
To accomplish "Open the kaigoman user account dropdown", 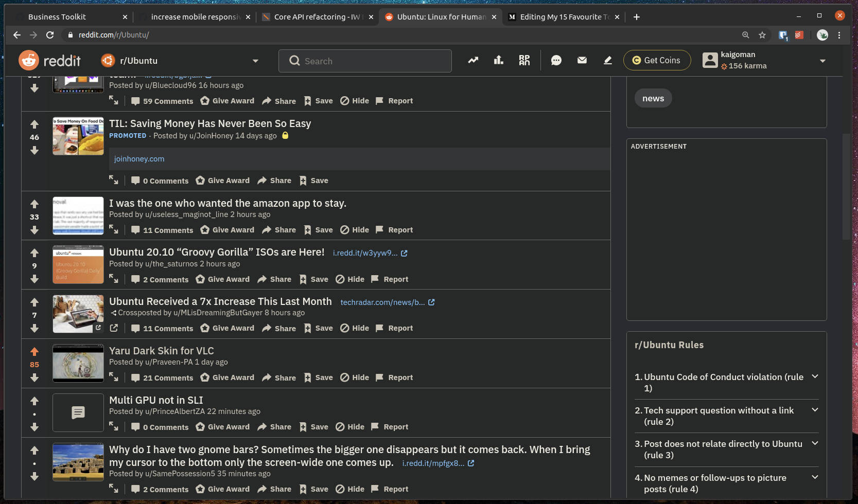I will [x=764, y=61].
